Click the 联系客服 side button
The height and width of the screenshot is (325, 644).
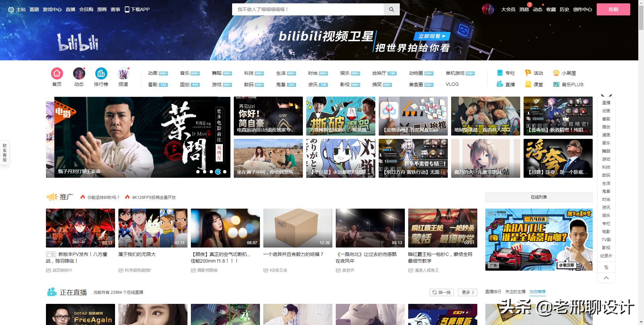(5, 153)
